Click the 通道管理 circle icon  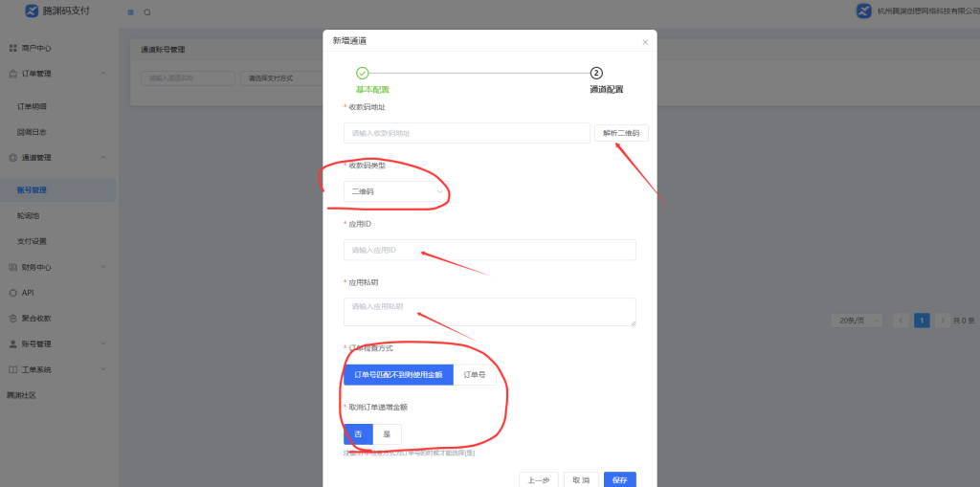coord(12,158)
